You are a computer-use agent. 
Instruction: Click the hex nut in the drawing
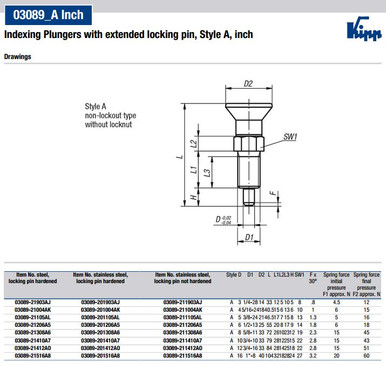point(249,143)
